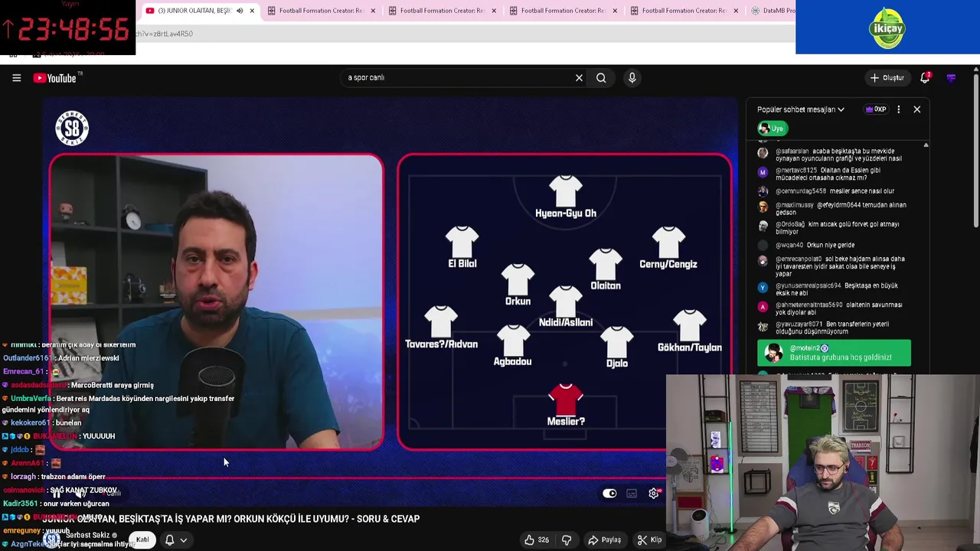Go to the YouTube home logo
This screenshot has width=980, height=551.
tap(55, 78)
